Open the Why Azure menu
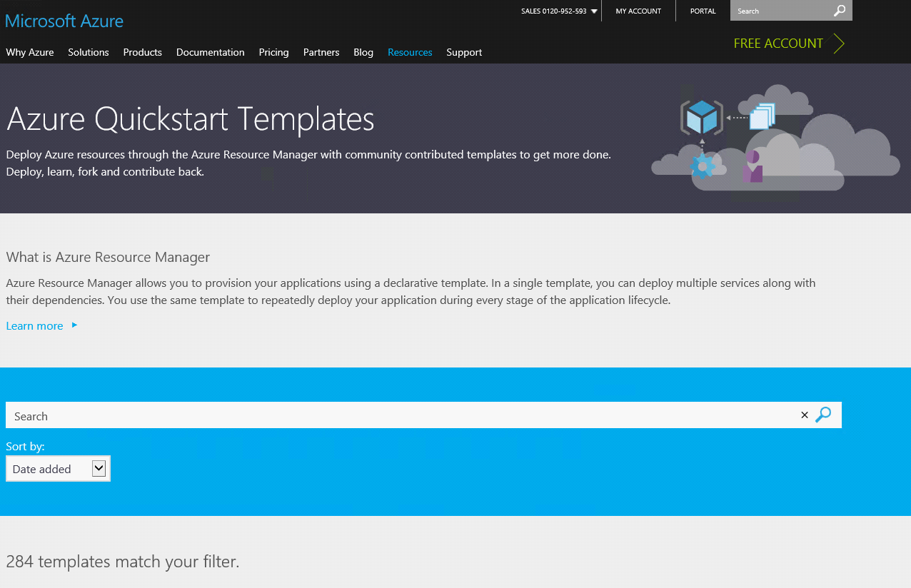911x588 pixels. coord(30,52)
